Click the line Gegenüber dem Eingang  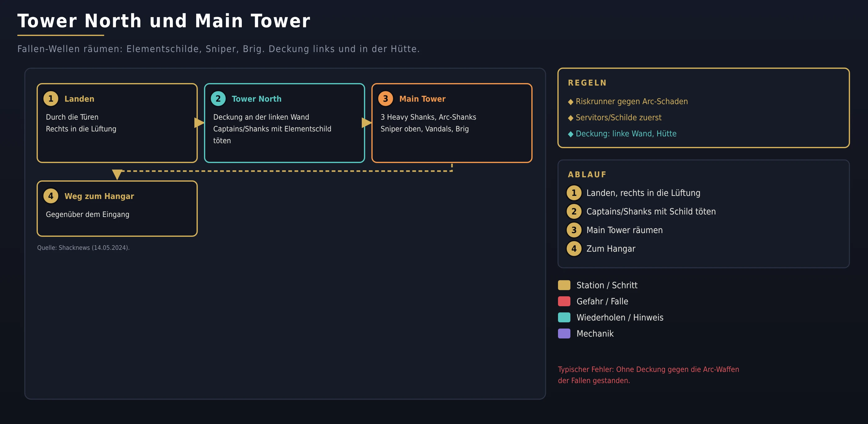coord(88,214)
